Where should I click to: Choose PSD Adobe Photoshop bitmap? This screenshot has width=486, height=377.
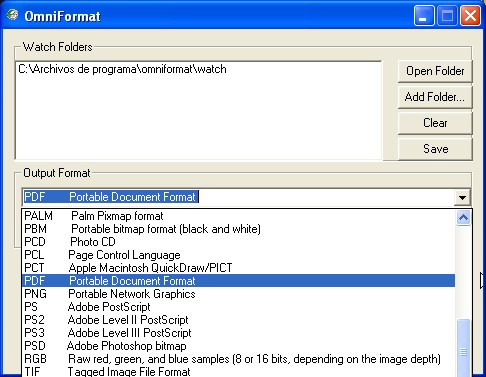(x=238, y=346)
